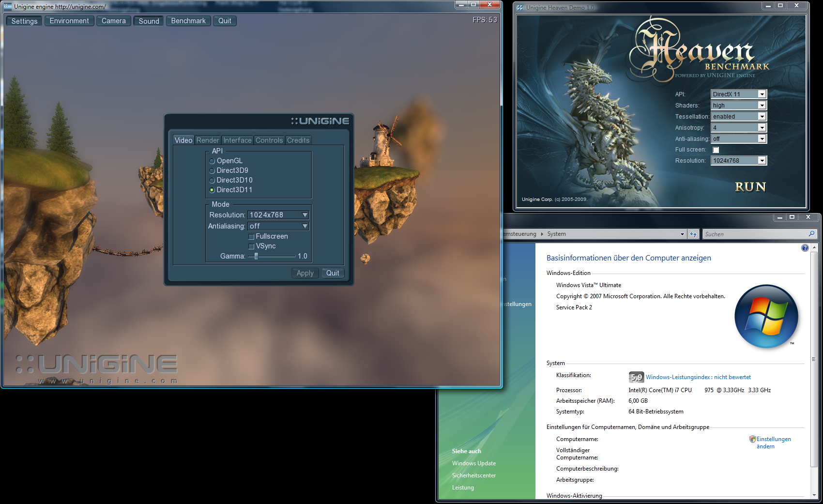
Task: Click the Service Pack 2 text
Action: coord(574,307)
